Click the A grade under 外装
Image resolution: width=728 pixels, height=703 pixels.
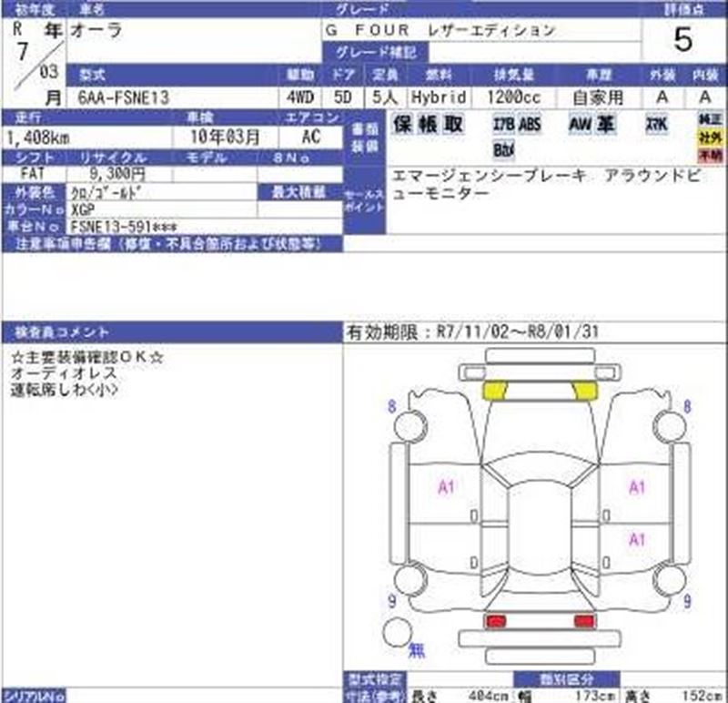[662, 97]
